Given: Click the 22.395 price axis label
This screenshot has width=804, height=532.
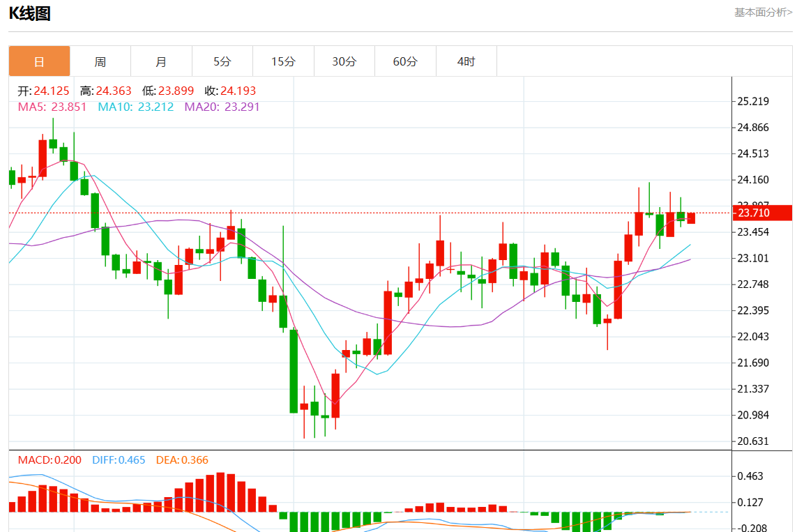Looking at the screenshot, I should pyautogui.click(x=752, y=310).
